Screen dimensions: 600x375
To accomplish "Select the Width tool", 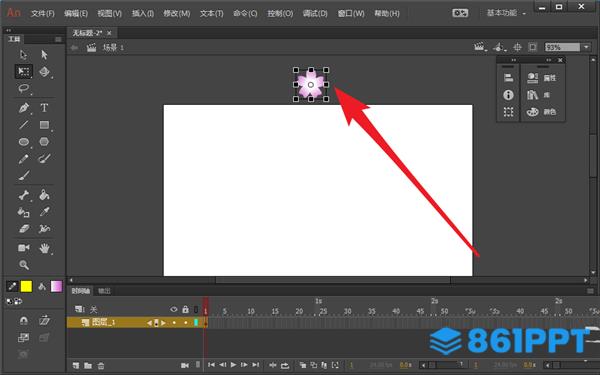I will [x=44, y=229].
